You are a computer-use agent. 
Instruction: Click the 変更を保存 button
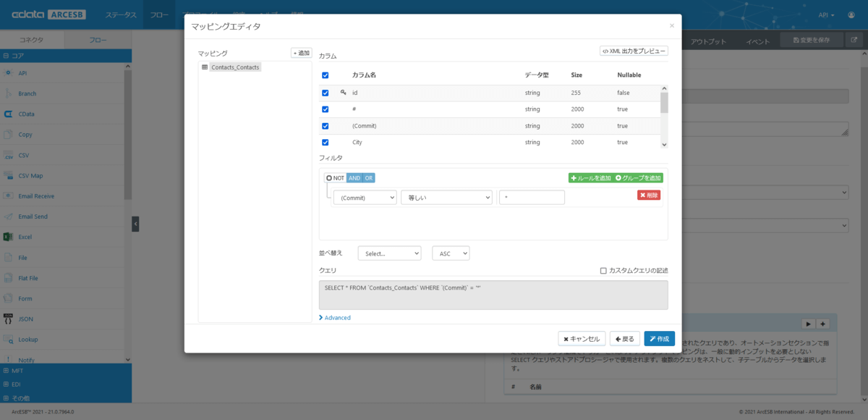[811, 40]
